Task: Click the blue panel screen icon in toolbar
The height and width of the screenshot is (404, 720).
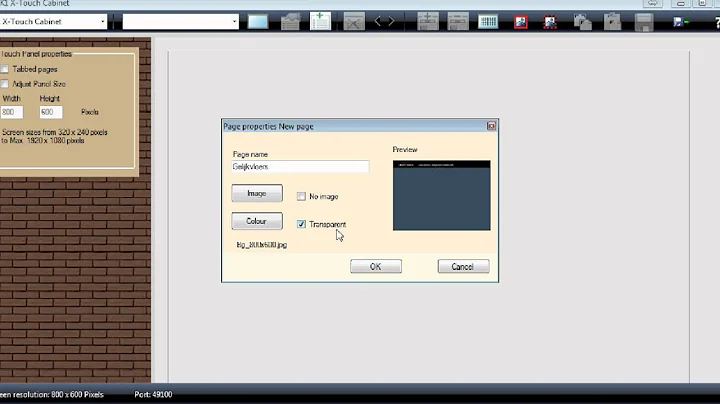Action: pos(258,22)
